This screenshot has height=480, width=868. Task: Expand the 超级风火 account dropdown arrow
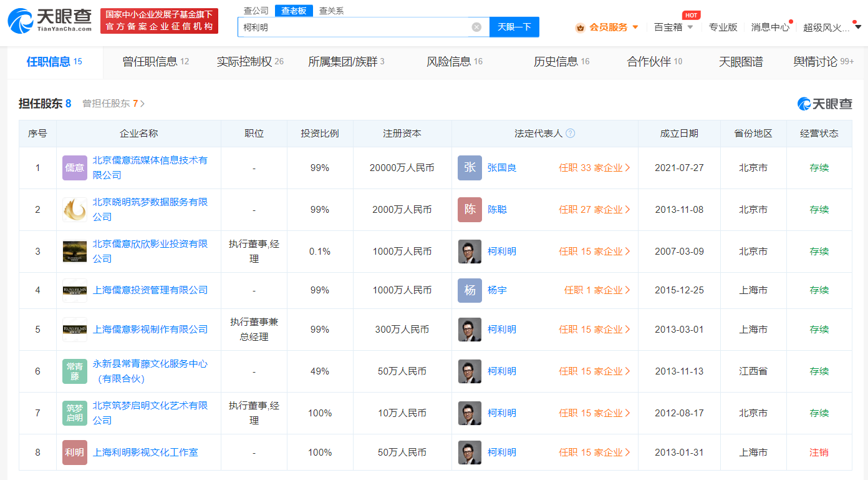click(858, 27)
